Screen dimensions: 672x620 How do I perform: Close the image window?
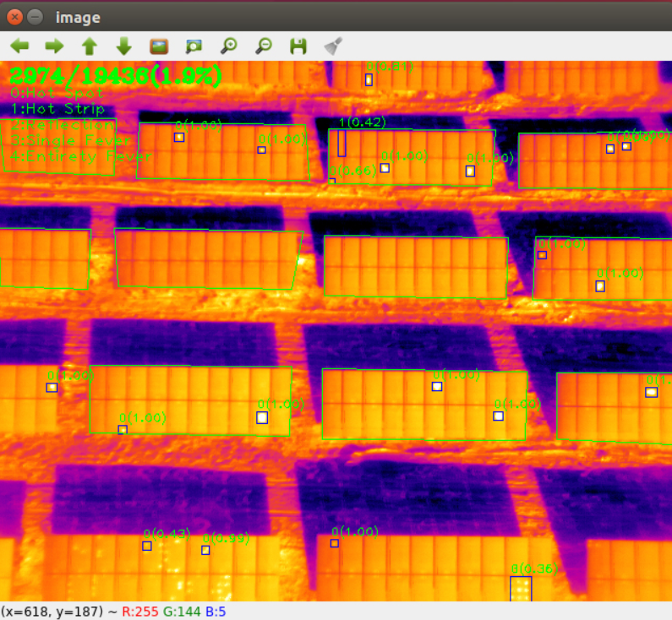[14, 17]
